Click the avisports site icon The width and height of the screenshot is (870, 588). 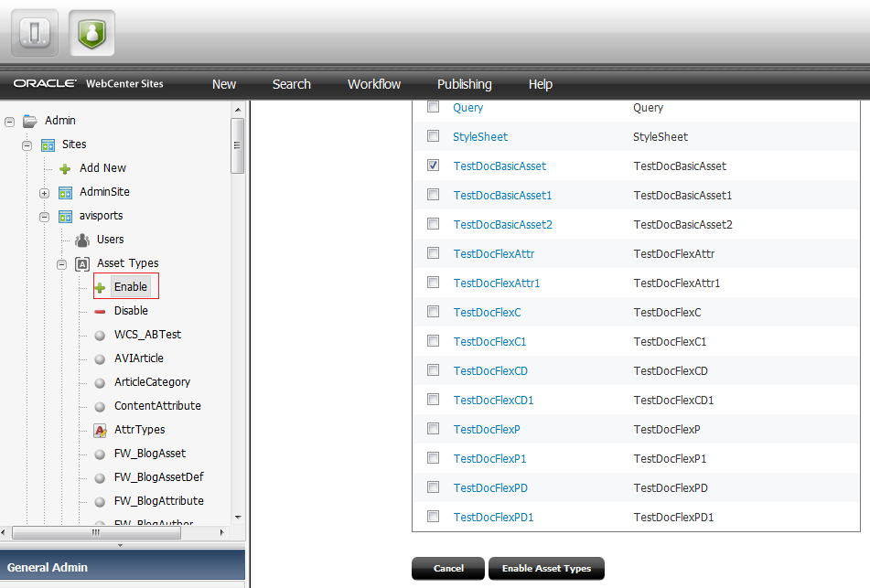tap(65, 217)
